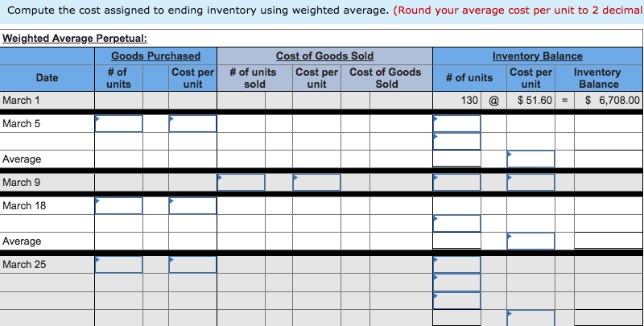Click March 9 Inventory Balance # of units field
Viewport: 644px width, 326px height.
[456, 182]
